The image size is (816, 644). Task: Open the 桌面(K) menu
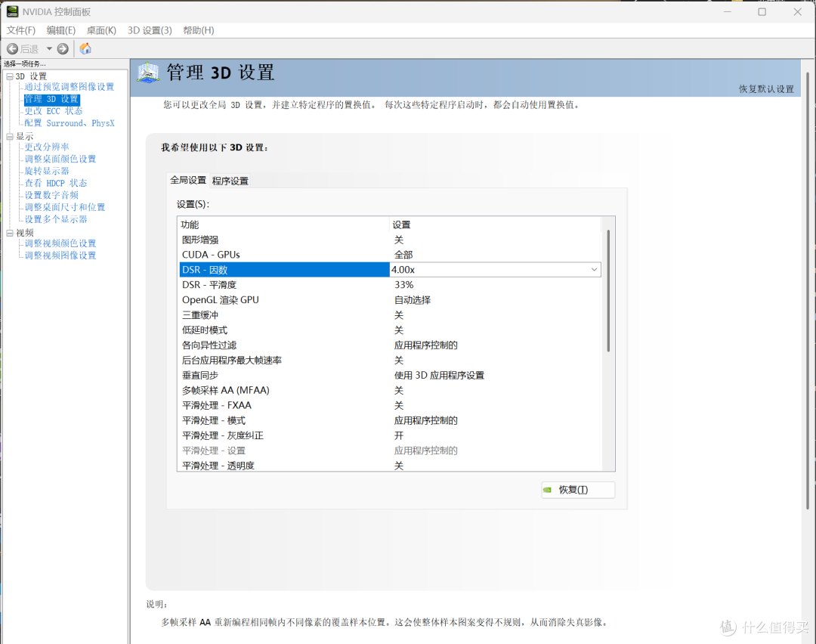click(x=101, y=30)
